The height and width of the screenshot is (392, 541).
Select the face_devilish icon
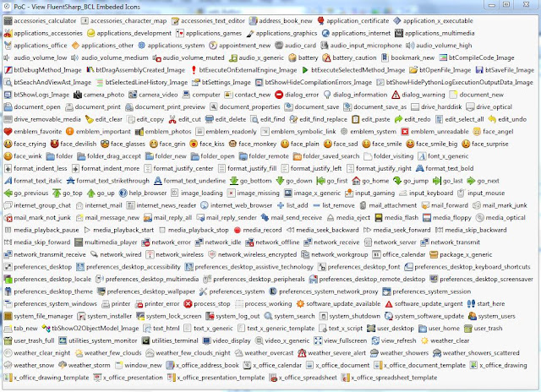(x=54, y=144)
